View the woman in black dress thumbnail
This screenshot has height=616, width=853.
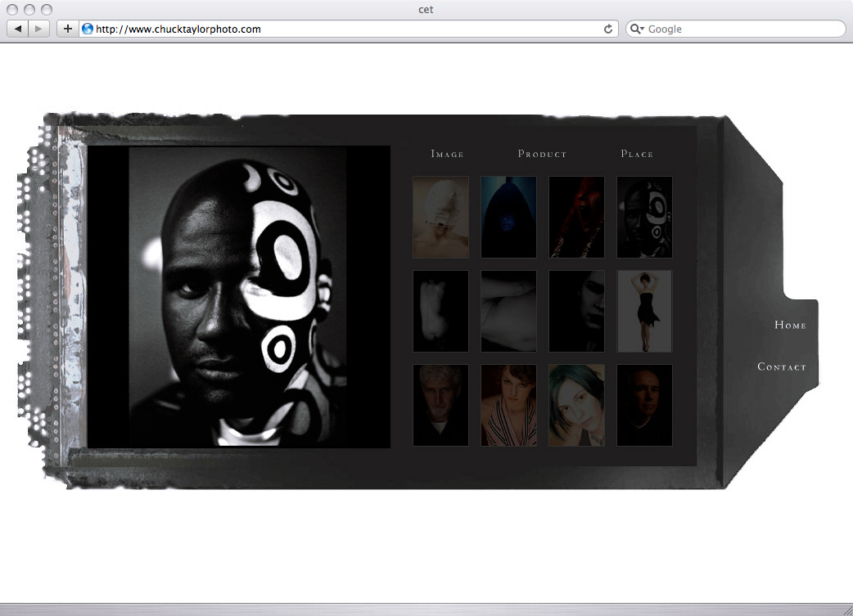coord(644,311)
